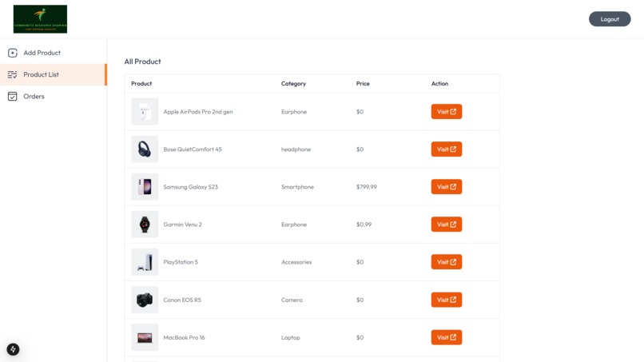Click the lightning bolt icon at bottom left

13,349
